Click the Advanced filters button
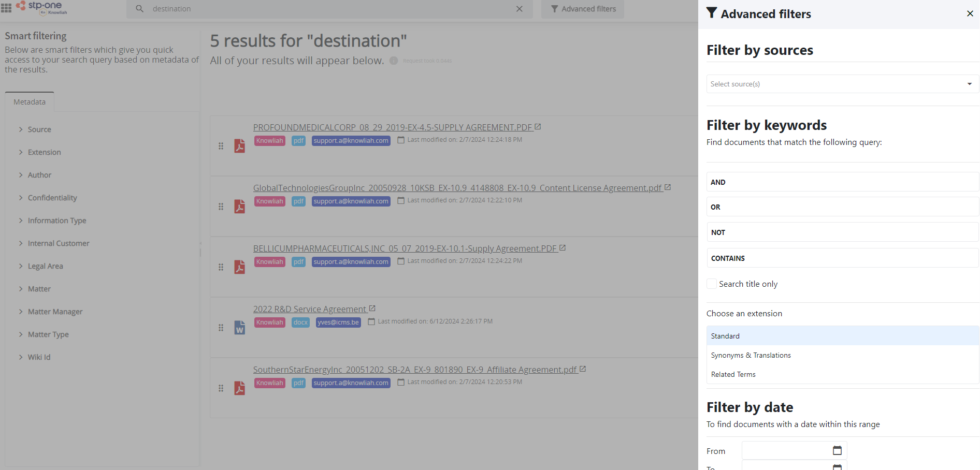The height and width of the screenshot is (470, 980). click(583, 9)
